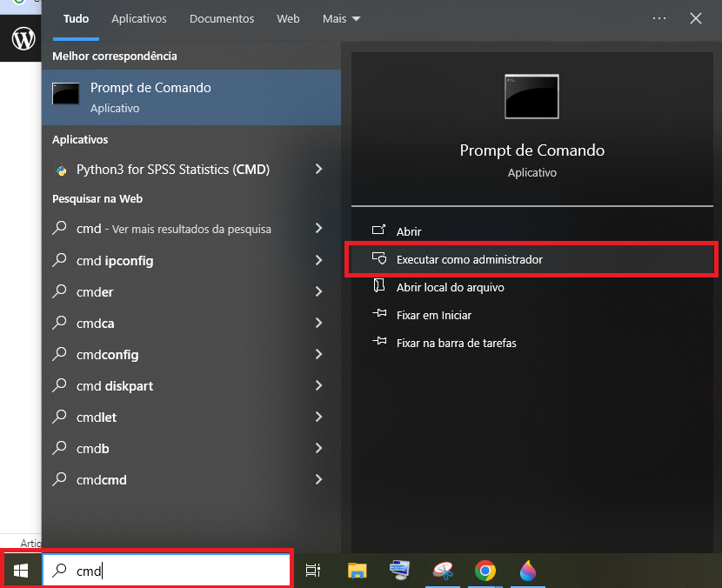The width and height of the screenshot is (722, 588).
Task: Click the magnifier icon in the search box
Action: (59, 570)
